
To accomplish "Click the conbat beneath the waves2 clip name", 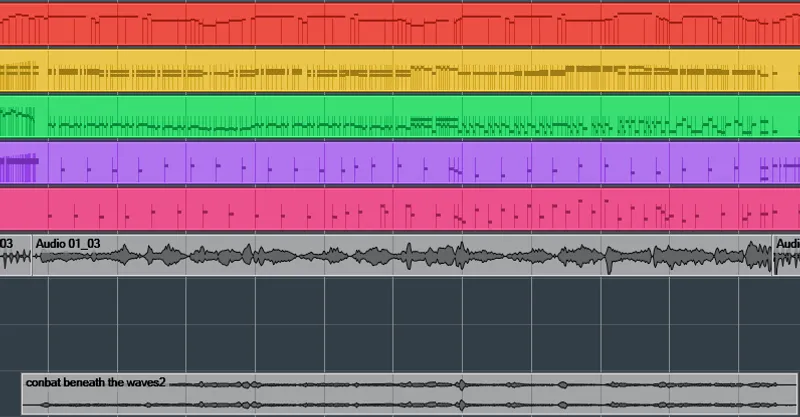I will point(95,382).
